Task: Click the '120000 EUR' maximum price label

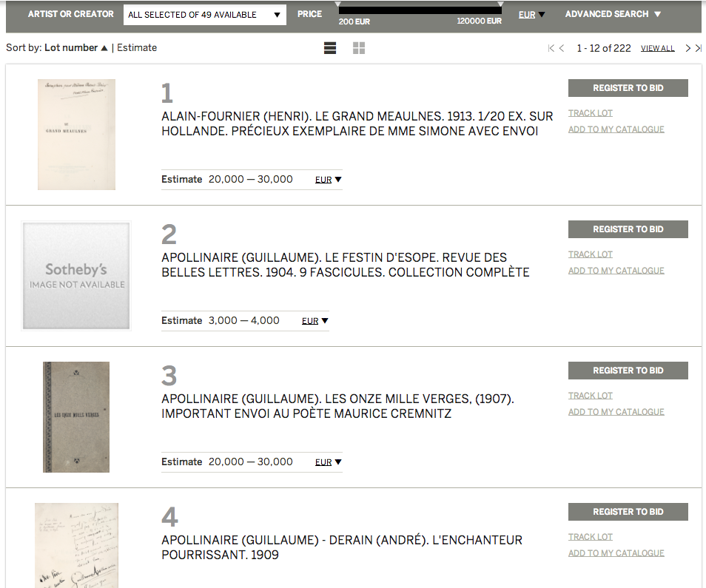Action: point(479,21)
